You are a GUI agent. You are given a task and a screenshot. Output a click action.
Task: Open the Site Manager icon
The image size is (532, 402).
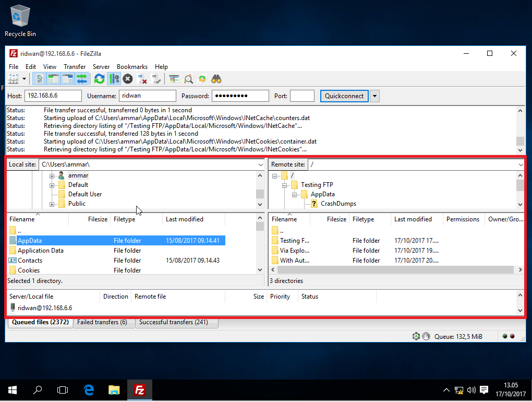click(14, 79)
